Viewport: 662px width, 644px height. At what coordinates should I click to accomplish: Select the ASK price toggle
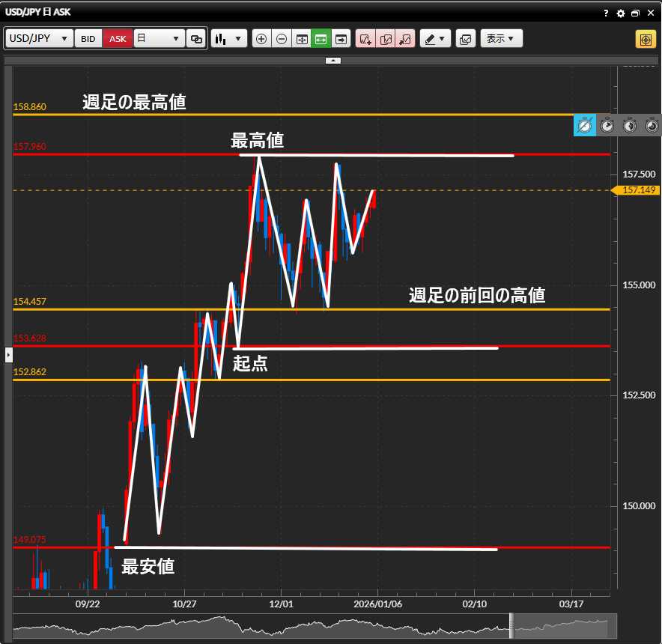tap(118, 39)
